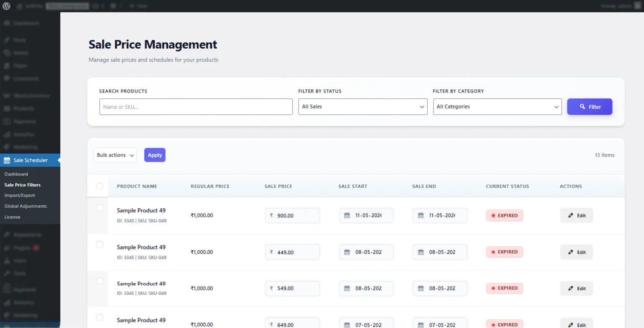Viewport: 644px width, 328px height.
Task: Click the Actions column header
Action: point(571,186)
